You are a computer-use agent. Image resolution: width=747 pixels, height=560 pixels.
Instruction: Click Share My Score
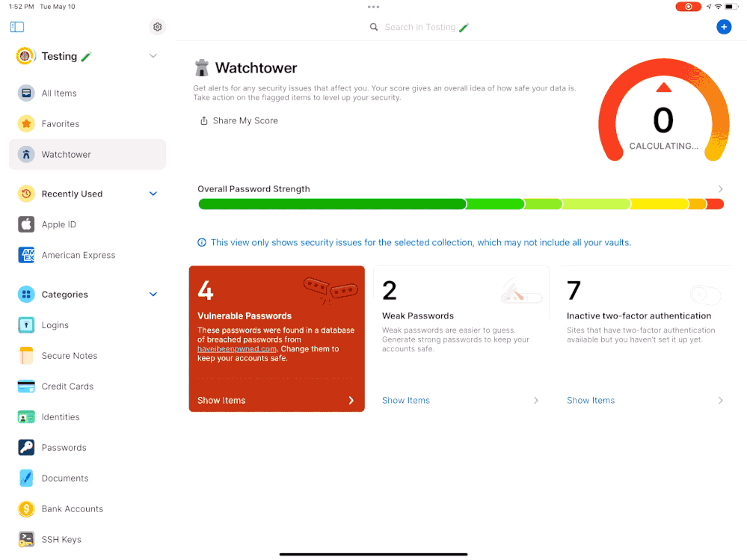tap(239, 121)
